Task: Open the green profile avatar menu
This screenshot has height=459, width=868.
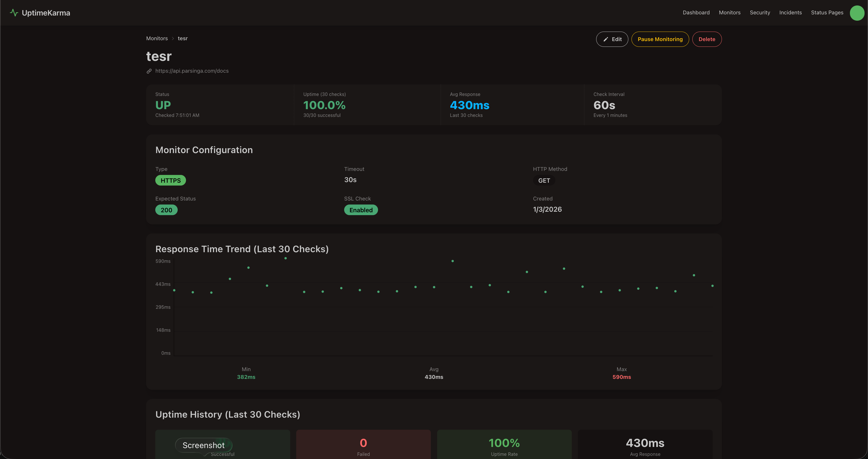Action: (x=857, y=13)
